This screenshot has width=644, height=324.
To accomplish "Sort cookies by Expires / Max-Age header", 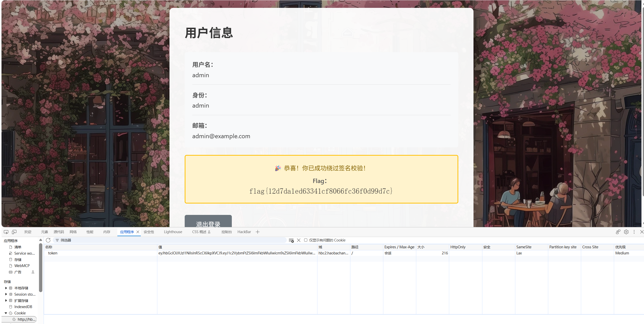I will 399,247.
